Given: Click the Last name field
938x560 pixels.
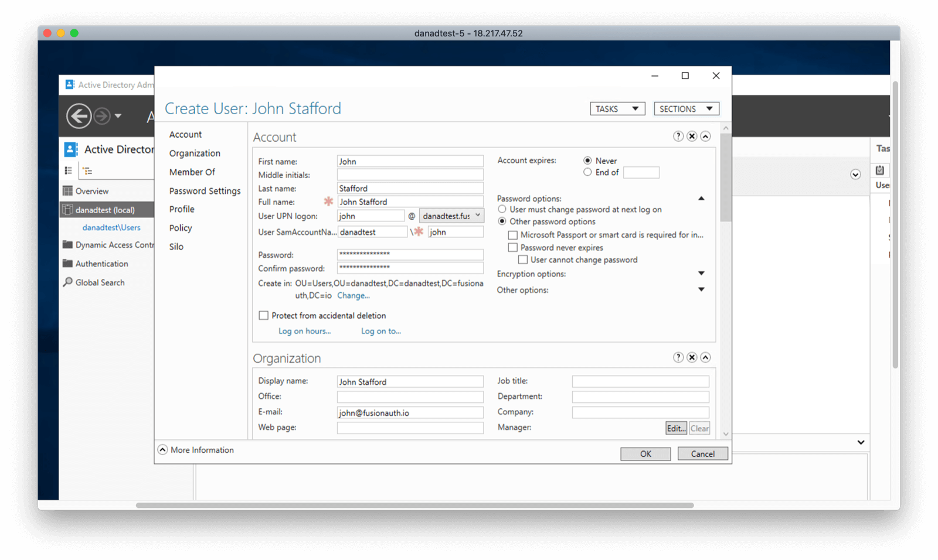Looking at the screenshot, I should pyautogui.click(x=410, y=188).
